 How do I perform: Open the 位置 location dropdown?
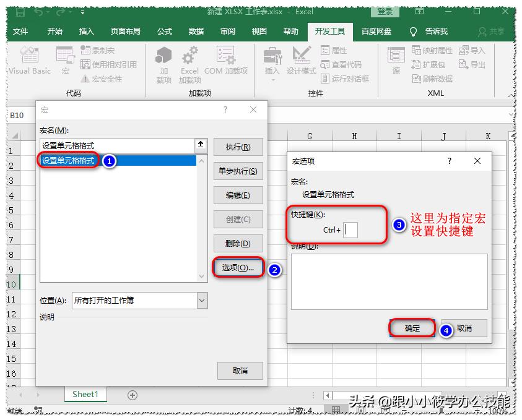(x=202, y=299)
